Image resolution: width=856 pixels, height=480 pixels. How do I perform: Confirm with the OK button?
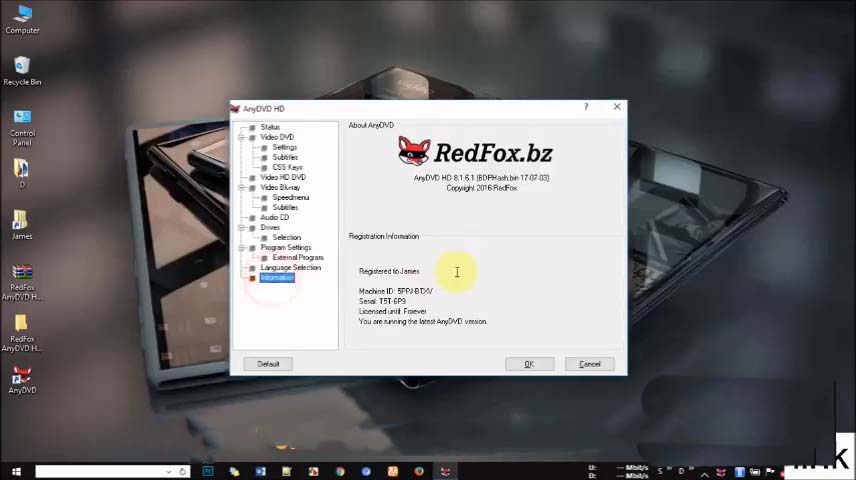(x=529, y=364)
